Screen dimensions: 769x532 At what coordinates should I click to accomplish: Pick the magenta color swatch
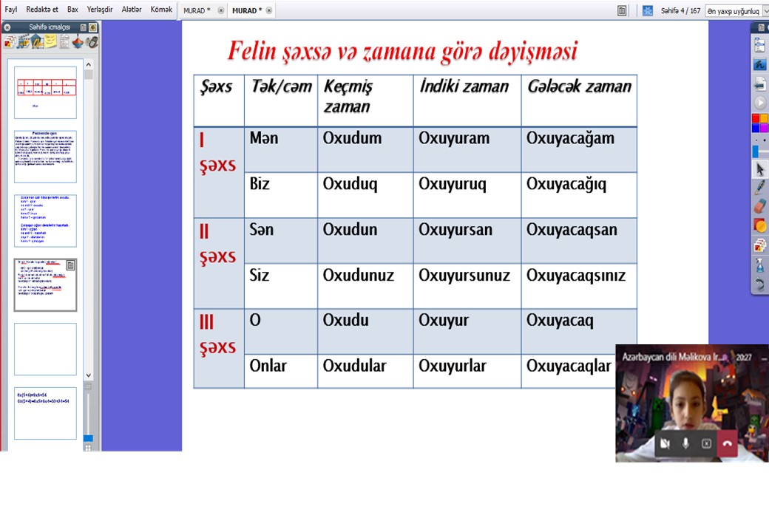click(x=764, y=128)
